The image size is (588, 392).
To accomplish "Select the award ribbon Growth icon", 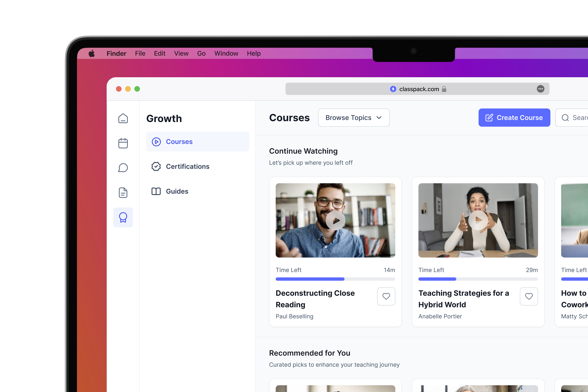I will (x=123, y=217).
